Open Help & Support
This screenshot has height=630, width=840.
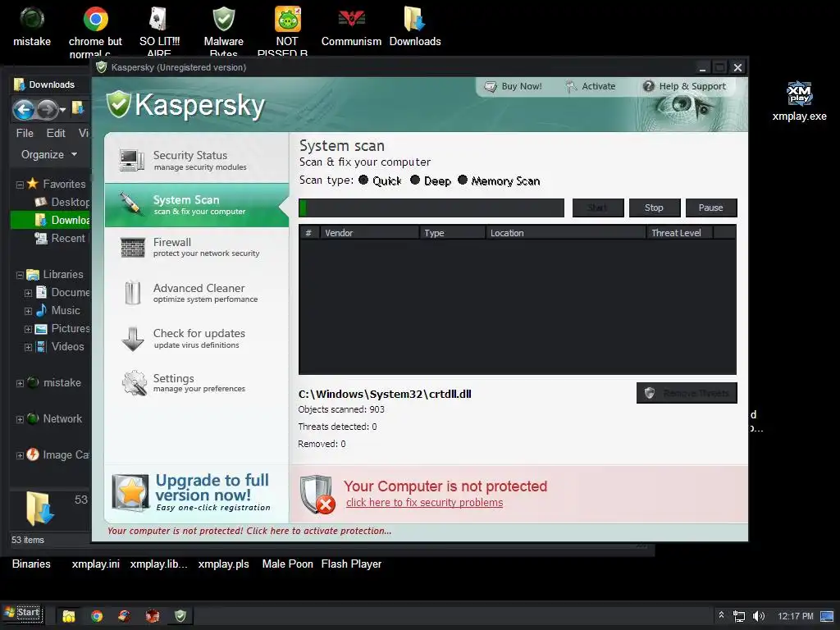[685, 86]
